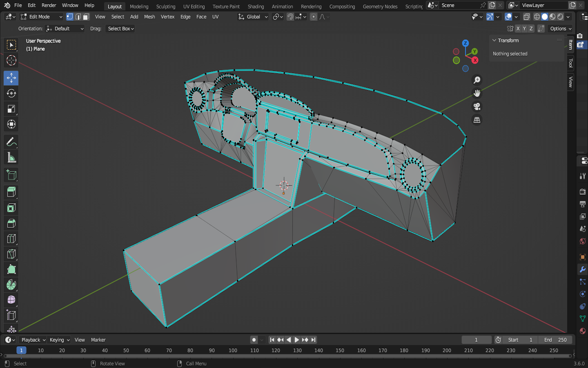This screenshot has width=588, height=368.
Task: Open the Keying dropdown
Action: pos(60,340)
